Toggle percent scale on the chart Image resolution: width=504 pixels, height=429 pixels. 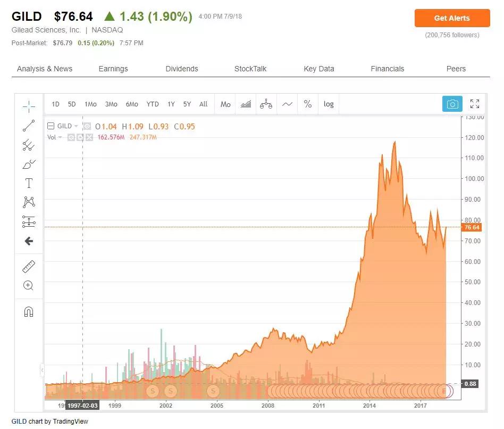tap(308, 104)
